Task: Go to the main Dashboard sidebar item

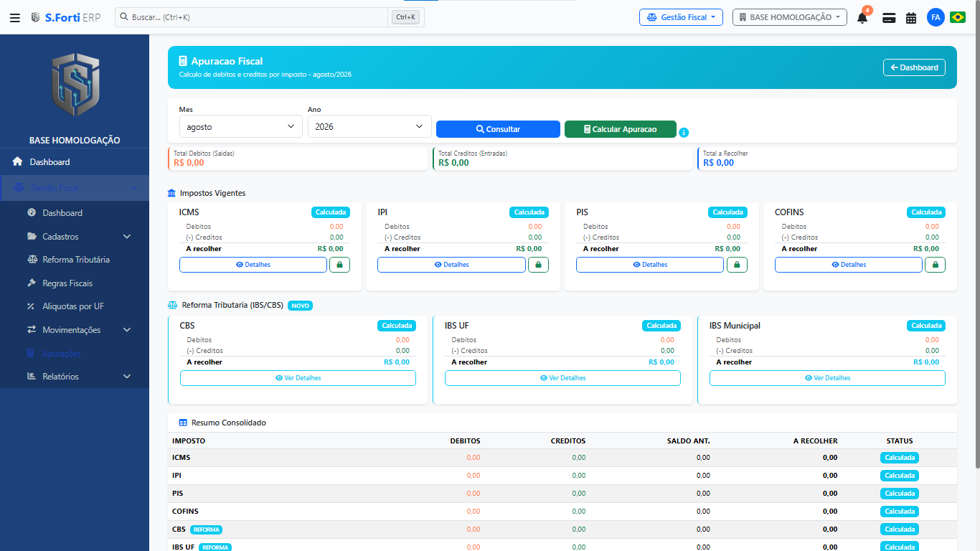Action: point(75,162)
